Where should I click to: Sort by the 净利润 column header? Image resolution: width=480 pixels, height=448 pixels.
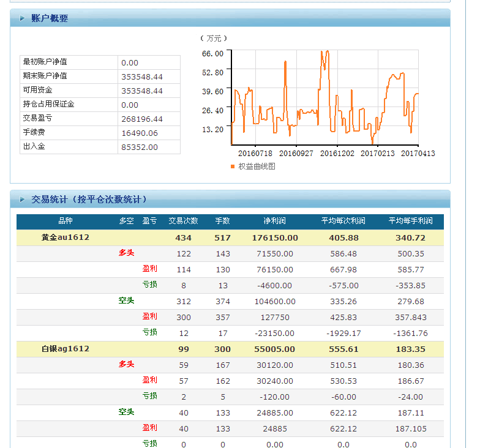(x=275, y=221)
